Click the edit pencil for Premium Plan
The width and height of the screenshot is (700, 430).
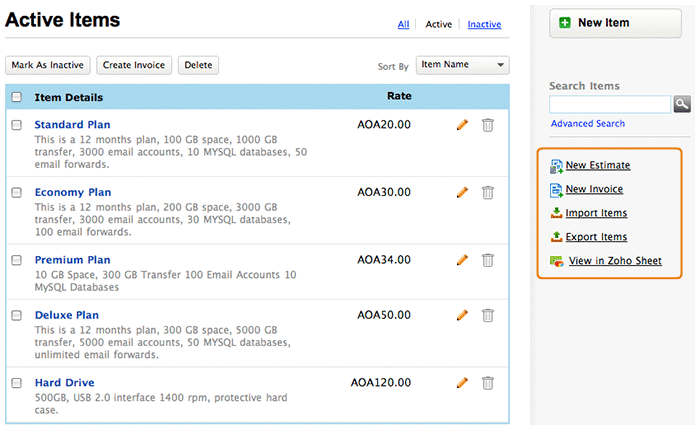pos(462,260)
